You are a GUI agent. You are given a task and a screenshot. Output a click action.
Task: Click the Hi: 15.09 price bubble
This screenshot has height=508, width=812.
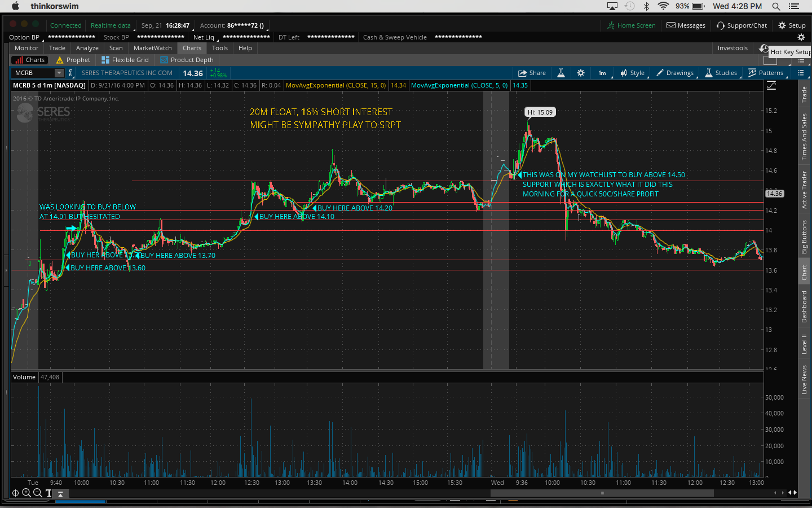[x=540, y=112]
